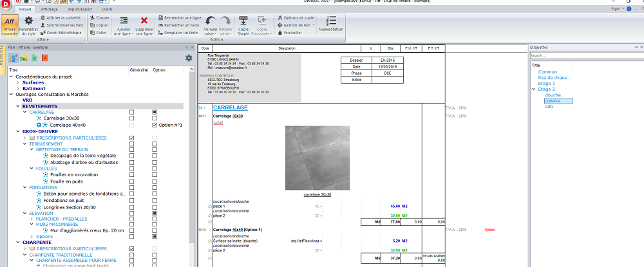
Task: Collapse the GROS-OEUVRE section
Action: pos(17,131)
